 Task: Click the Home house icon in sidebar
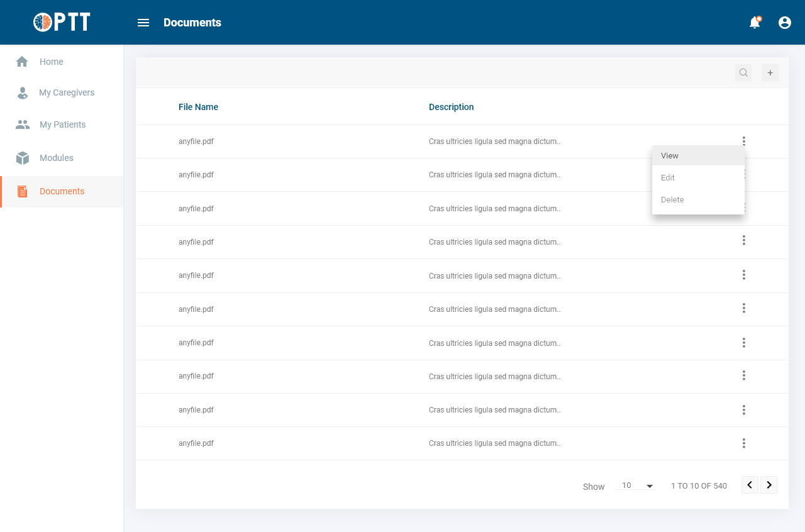tap(22, 62)
